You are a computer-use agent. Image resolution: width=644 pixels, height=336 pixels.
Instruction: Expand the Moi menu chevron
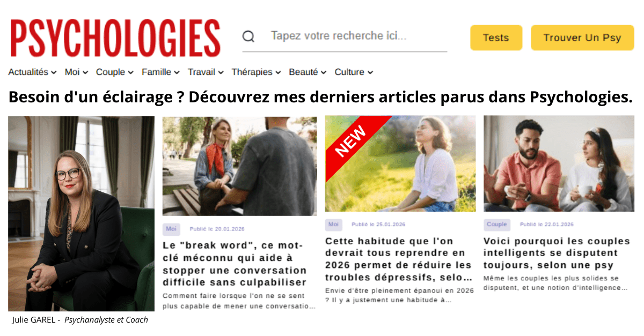[84, 72]
